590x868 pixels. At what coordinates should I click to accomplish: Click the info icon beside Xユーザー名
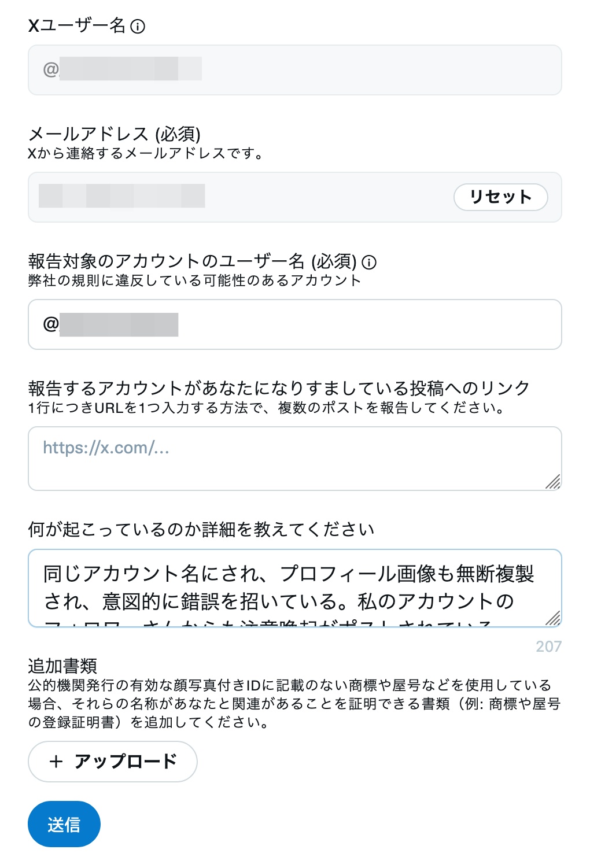(138, 26)
